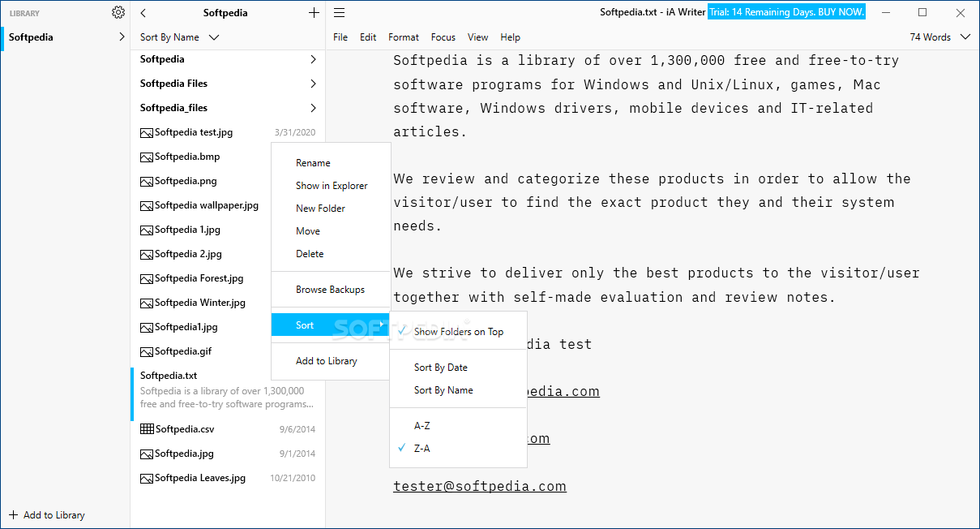Open the hamburger menu icon

340,12
